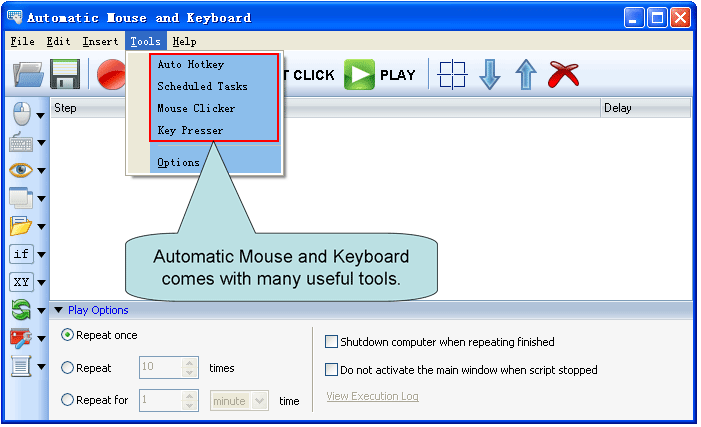Screen dimensions: 701x427
Task: Expand window action dropdown arrow
Action: click(42, 199)
